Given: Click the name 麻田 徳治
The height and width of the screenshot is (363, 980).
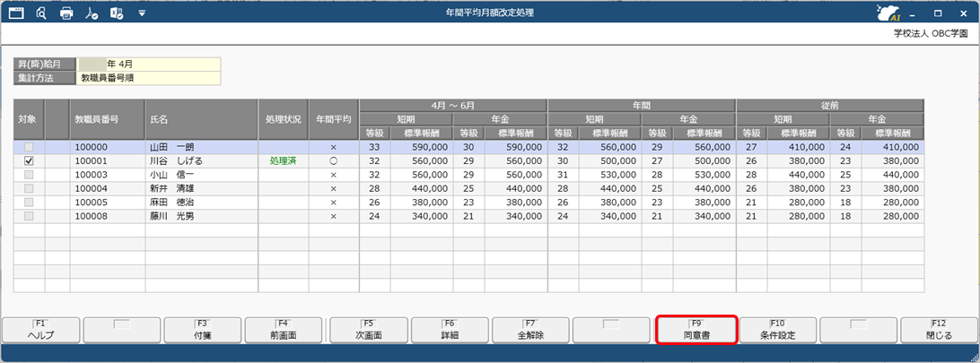Looking at the screenshot, I should 172,202.
